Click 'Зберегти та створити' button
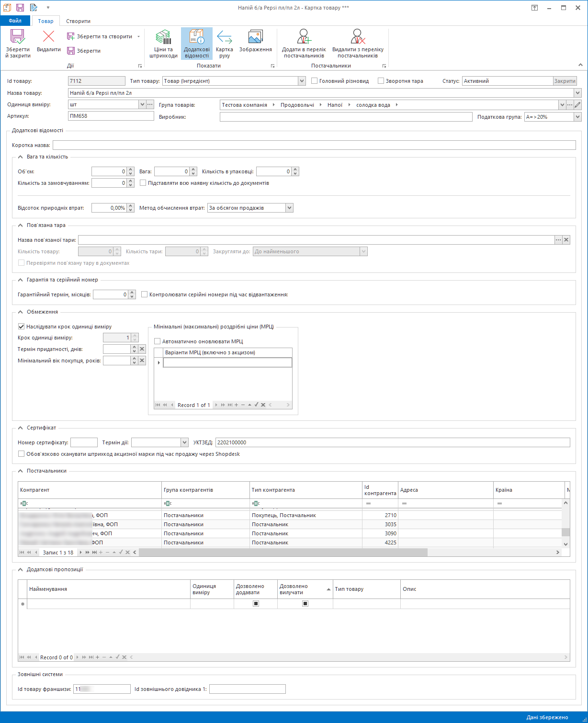The image size is (588, 723). click(x=104, y=36)
